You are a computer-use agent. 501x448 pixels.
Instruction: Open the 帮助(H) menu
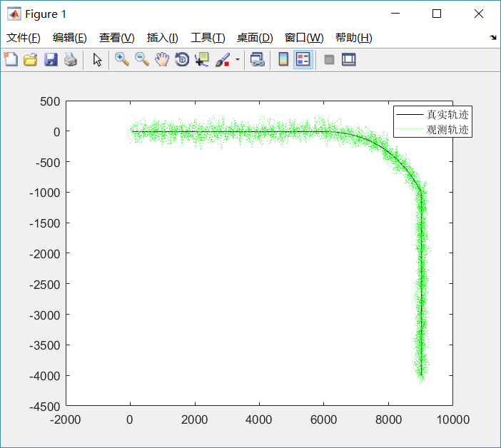[353, 38]
